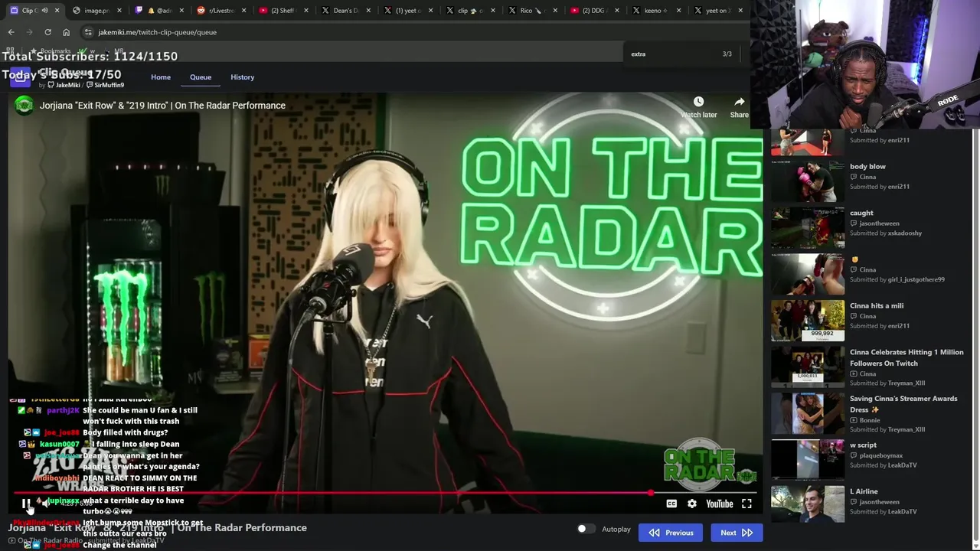Open video settings gear
980x551 pixels.
pos(692,504)
